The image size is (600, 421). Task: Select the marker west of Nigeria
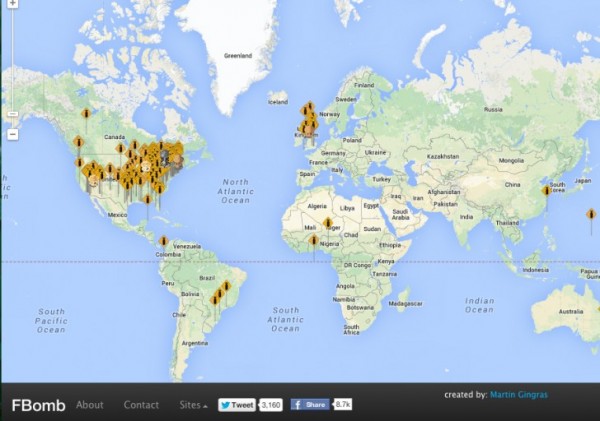point(314,241)
